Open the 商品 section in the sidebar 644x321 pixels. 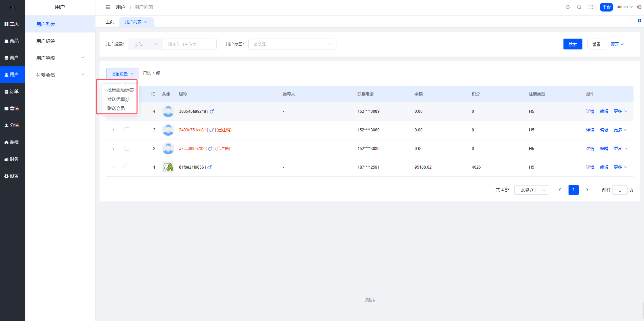pos(12,41)
